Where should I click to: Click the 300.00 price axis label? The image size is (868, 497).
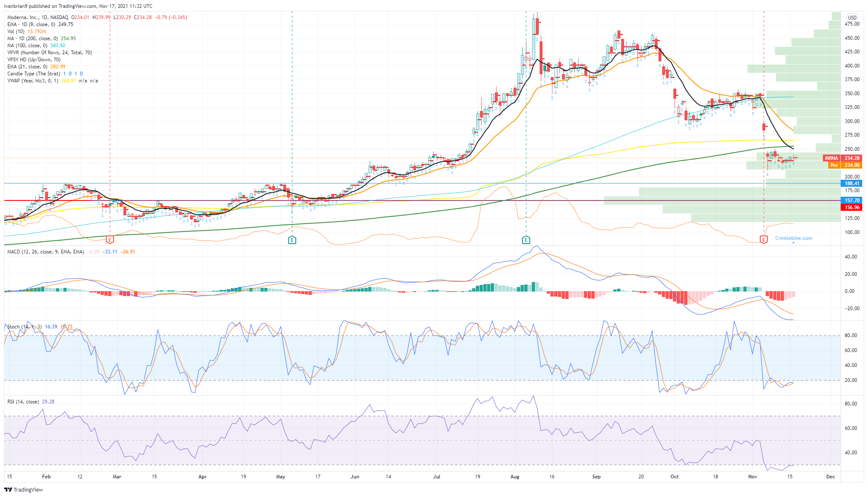[x=852, y=121]
